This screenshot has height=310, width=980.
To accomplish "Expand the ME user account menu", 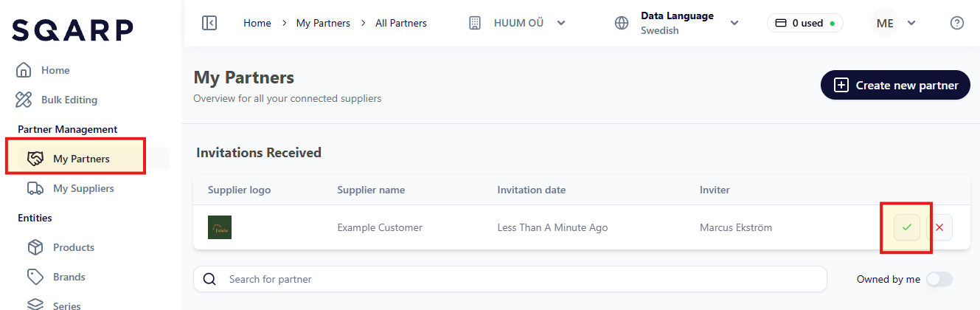I will click(911, 23).
